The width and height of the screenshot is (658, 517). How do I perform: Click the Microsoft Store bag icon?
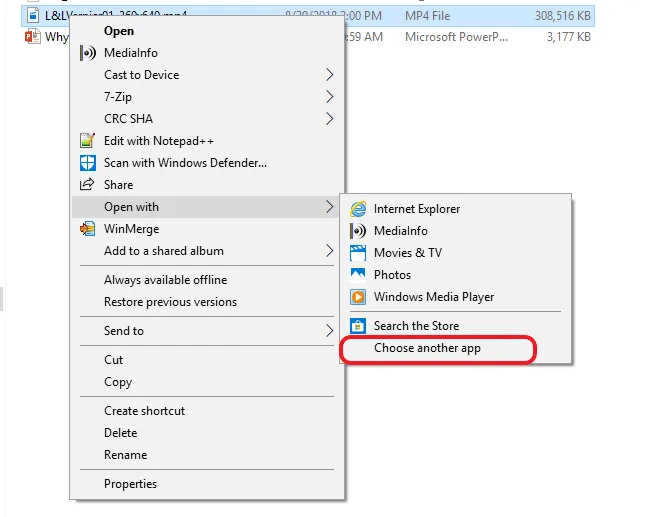click(358, 326)
